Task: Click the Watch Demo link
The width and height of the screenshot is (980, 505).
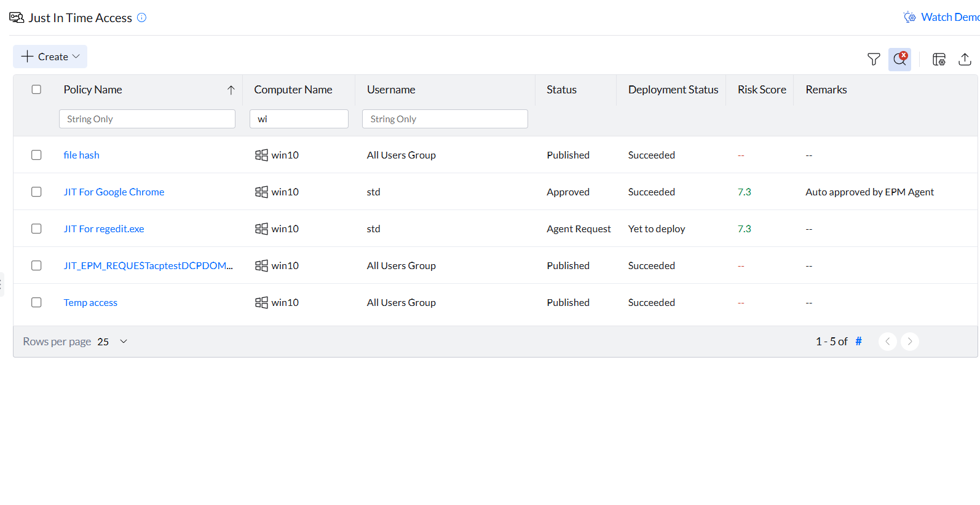Action: pos(948,17)
